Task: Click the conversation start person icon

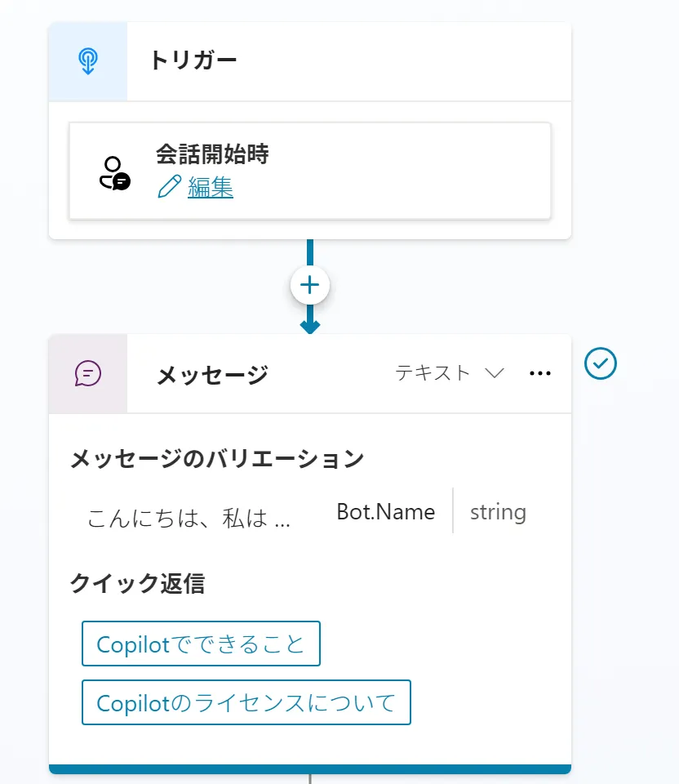Action: 113,172
